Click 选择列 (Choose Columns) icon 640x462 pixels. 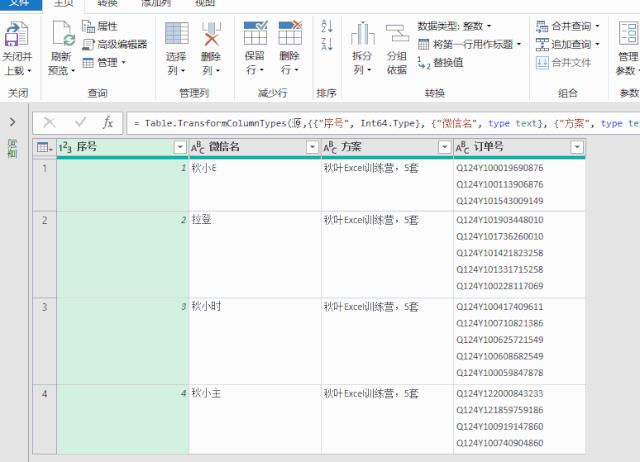[x=177, y=33]
